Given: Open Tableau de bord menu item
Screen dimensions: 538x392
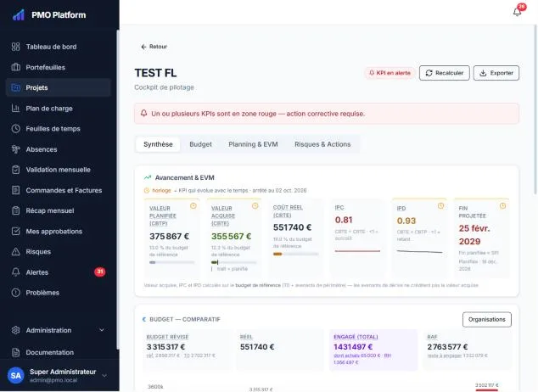Looking at the screenshot, I should tap(59, 47).
